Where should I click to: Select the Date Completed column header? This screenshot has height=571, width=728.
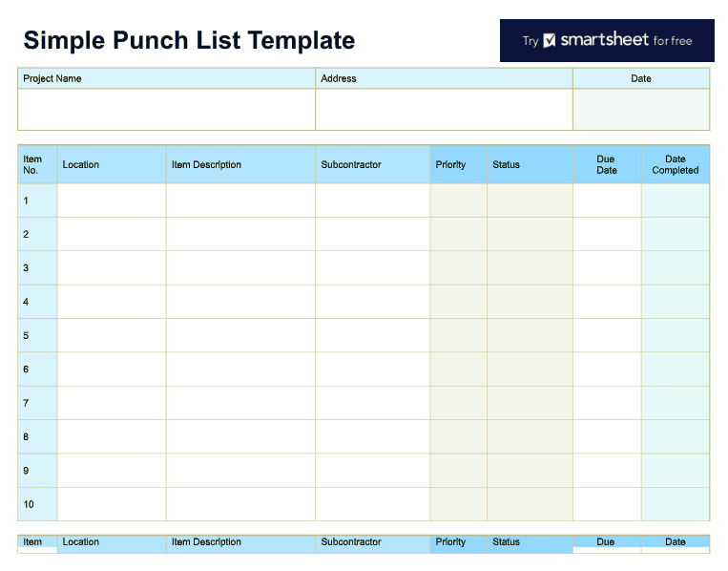(676, 164)
